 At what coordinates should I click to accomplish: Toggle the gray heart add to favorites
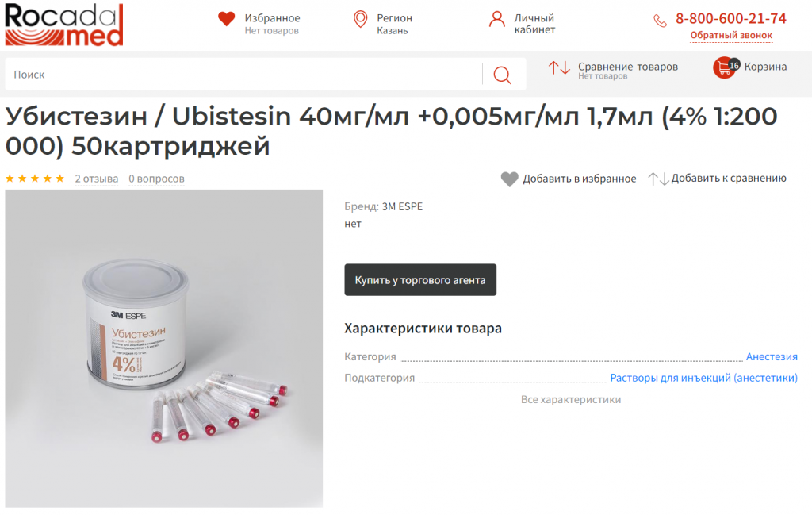tap(510, 179)
